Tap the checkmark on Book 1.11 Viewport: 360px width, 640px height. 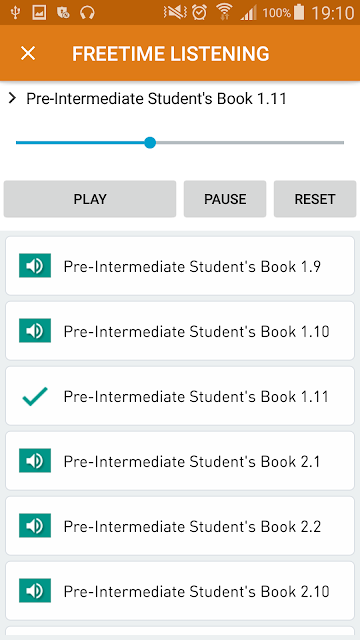(35, 396)
